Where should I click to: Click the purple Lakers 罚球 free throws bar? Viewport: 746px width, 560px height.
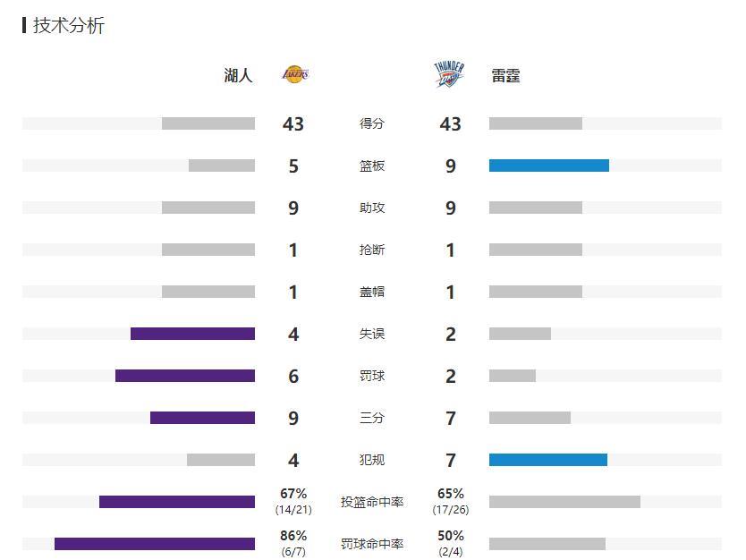[185, 376]
